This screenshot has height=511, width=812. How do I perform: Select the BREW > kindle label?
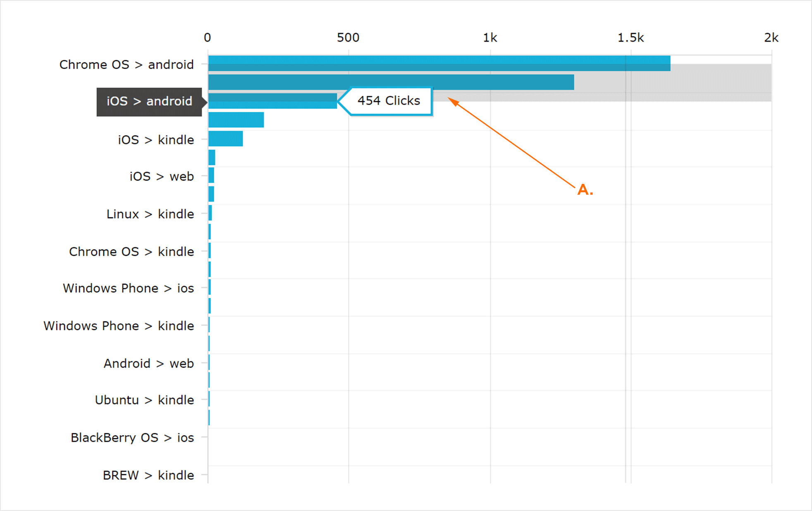(148, 475)
